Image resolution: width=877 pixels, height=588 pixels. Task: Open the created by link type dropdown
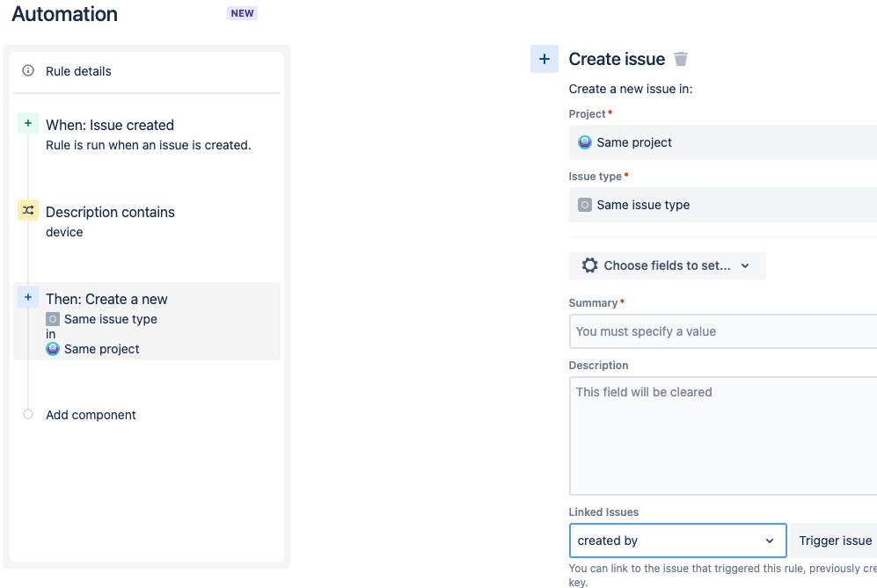[678, 541]
